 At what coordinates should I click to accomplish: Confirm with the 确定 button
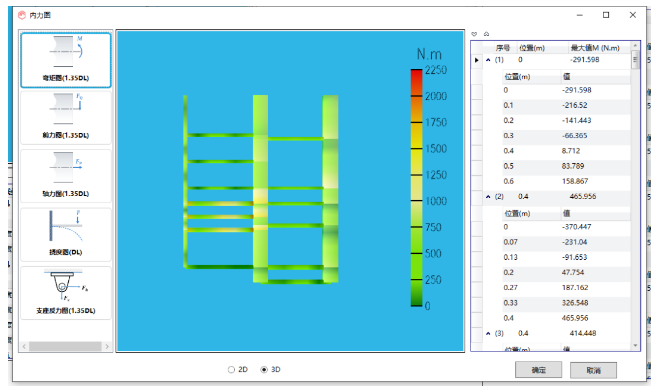point(538,370)
